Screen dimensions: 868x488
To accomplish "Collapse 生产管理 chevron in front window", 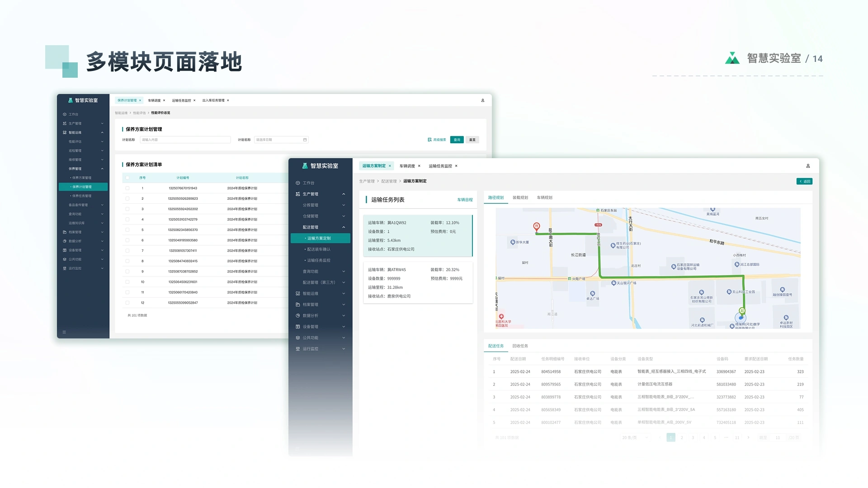I will tap(344, 194).
